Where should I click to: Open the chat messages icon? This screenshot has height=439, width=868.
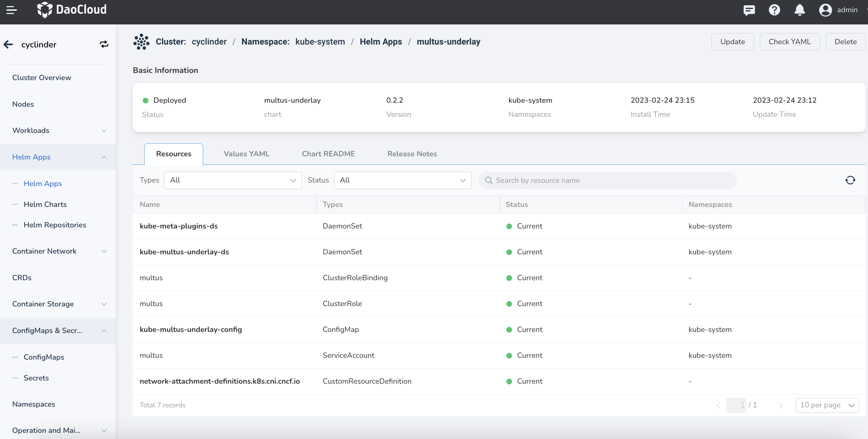tap(749, 10)
